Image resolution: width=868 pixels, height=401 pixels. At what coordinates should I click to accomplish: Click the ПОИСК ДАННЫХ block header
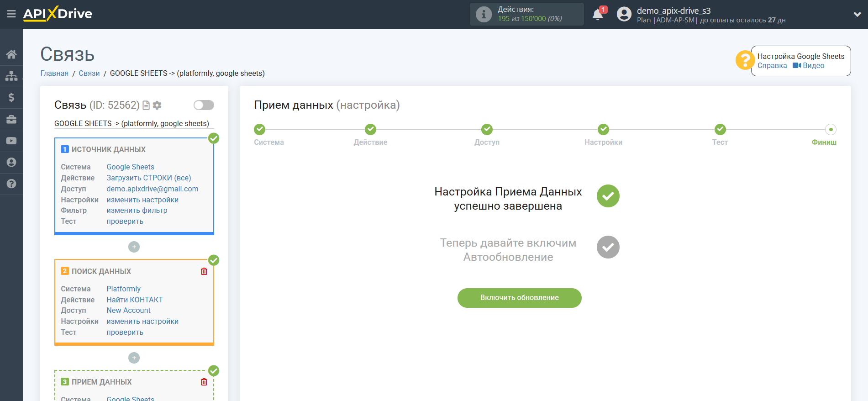pos(101,271)
